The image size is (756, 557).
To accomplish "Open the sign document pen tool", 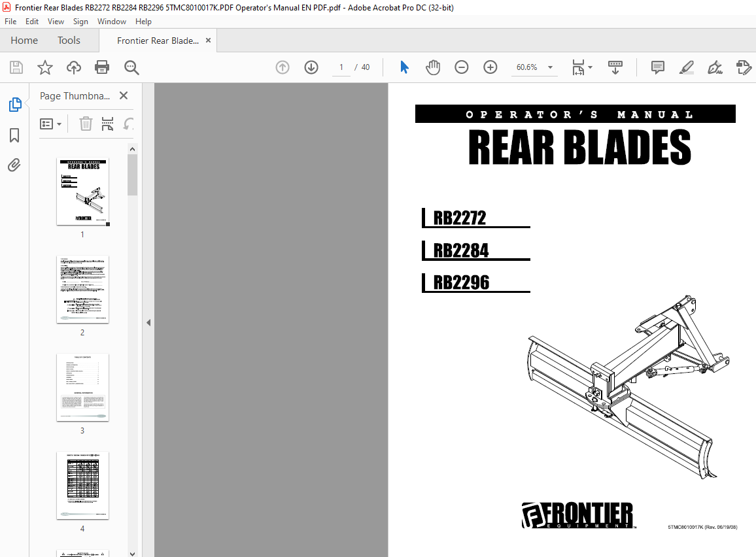I will 715,67.
